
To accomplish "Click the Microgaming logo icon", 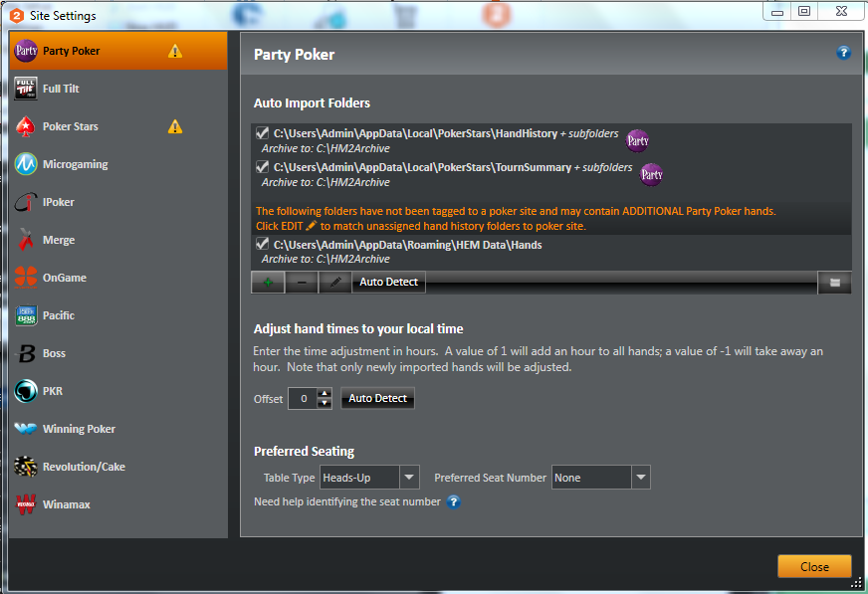I will [x=26, y=164].
